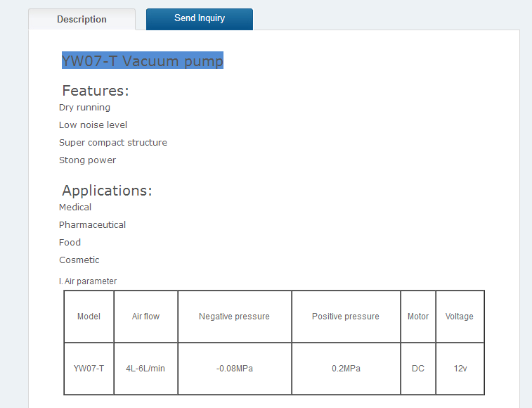This screenshot has width=532, height=408.
Task: Open the Send Inquiry tab
Action: point(200,18)
